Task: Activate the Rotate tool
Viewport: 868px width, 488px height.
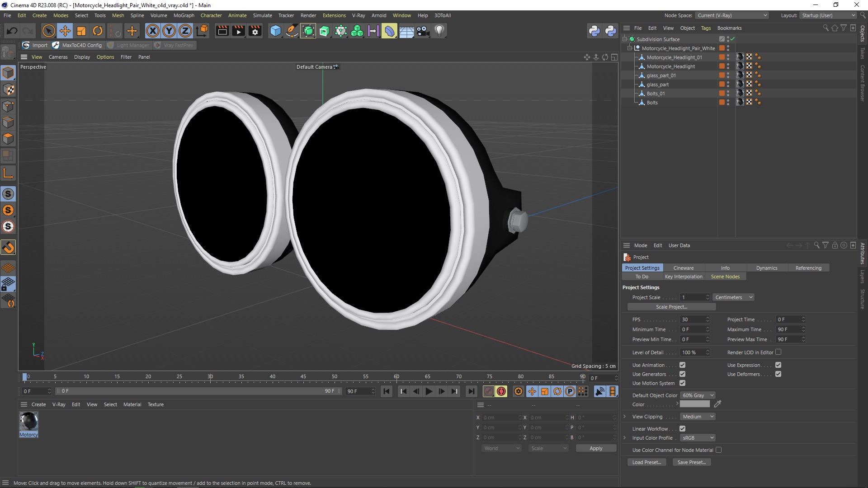Action: [98, 31]
